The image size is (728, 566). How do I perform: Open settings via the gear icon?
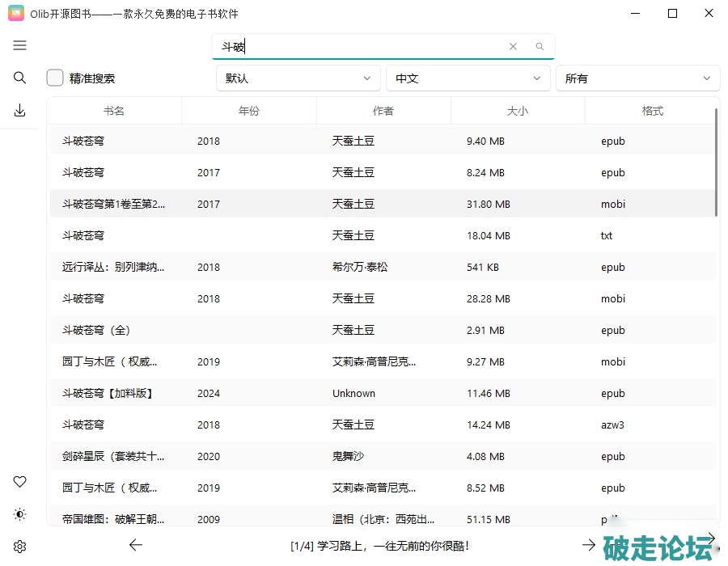[x=20, y=547]
